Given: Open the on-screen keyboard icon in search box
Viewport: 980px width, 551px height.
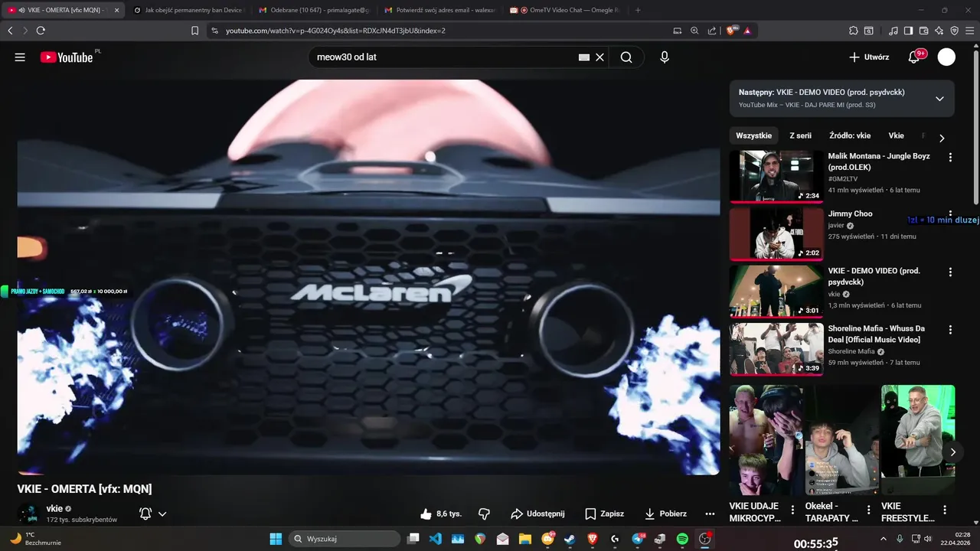Looking at the screenshot, I should 584,57.
